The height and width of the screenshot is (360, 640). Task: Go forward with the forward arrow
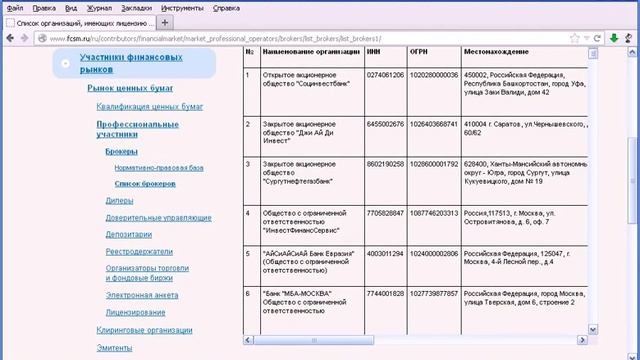pyautogui.click(x=24, y=38)
